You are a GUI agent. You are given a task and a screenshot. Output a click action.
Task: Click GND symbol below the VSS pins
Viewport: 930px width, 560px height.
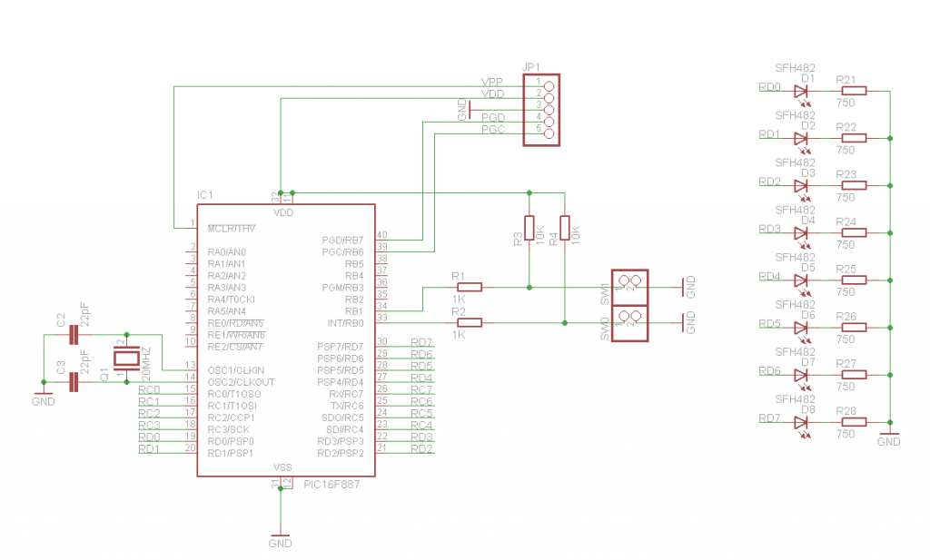tap(280, 539)
